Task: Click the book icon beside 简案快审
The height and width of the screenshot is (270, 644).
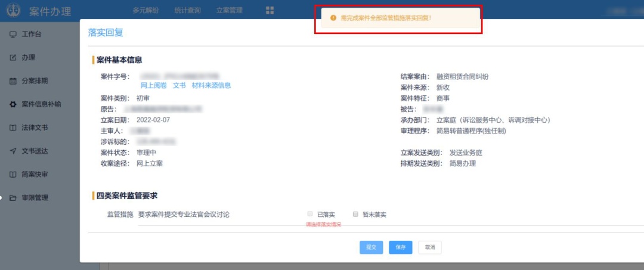Action: (13, 174)
